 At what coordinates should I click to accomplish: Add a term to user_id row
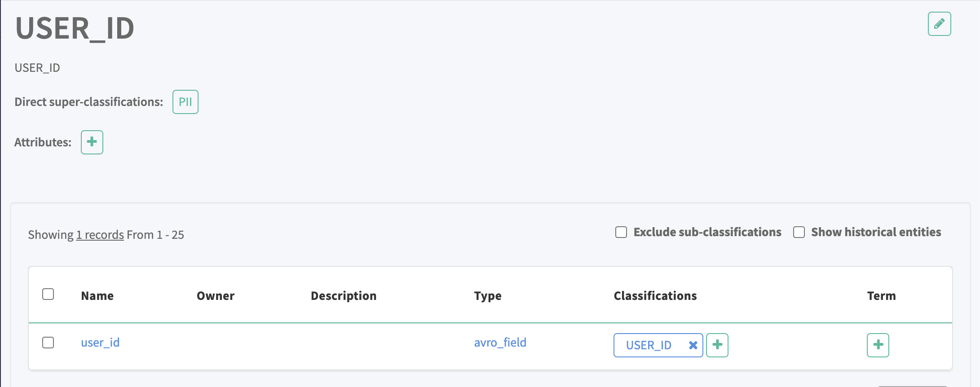point(878,345)
